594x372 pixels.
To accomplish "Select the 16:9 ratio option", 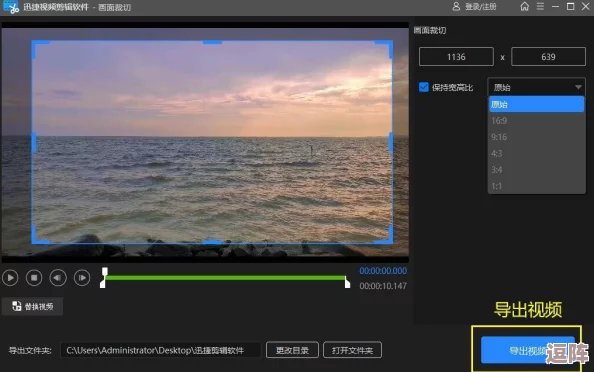I will click(x=536, y=121).
